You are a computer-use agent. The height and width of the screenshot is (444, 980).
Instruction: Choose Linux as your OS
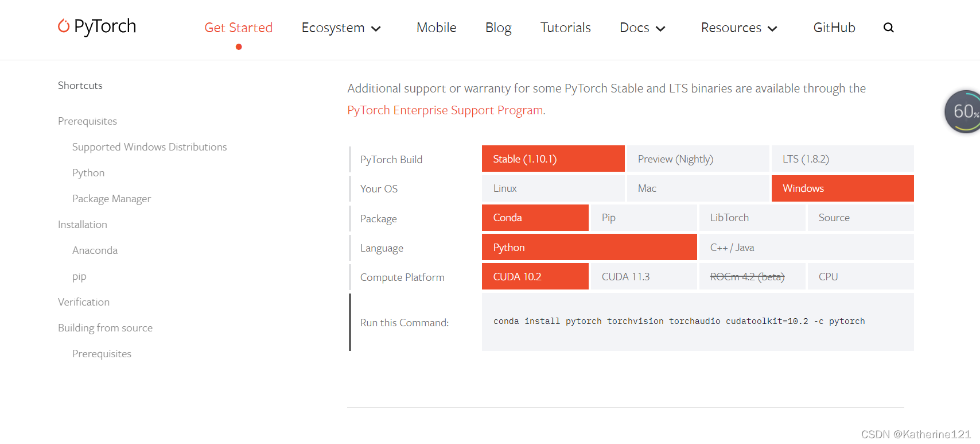pos(553,188)
